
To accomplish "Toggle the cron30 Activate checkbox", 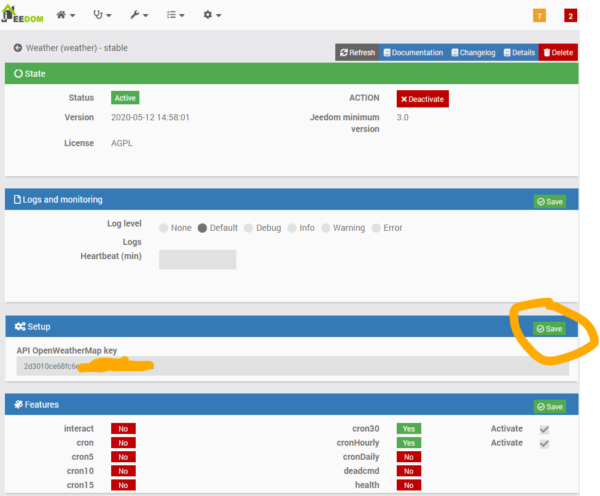I will click(x=543, y=428).
